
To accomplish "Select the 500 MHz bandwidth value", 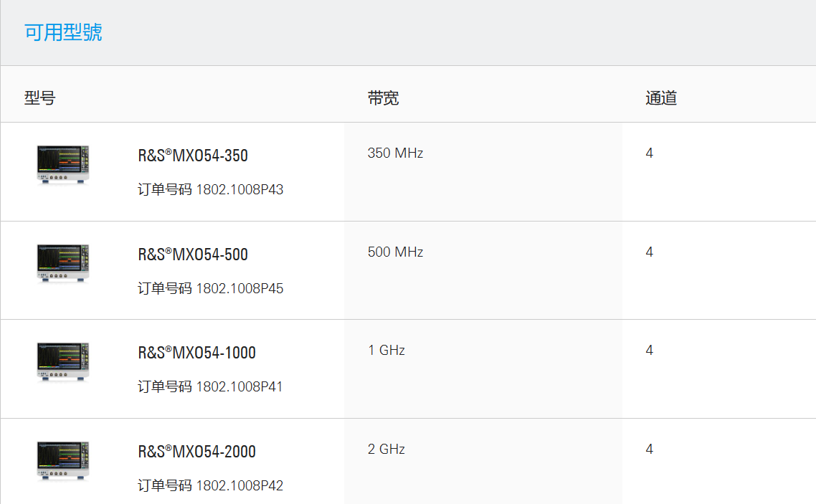I will click(x=395, y=252).
